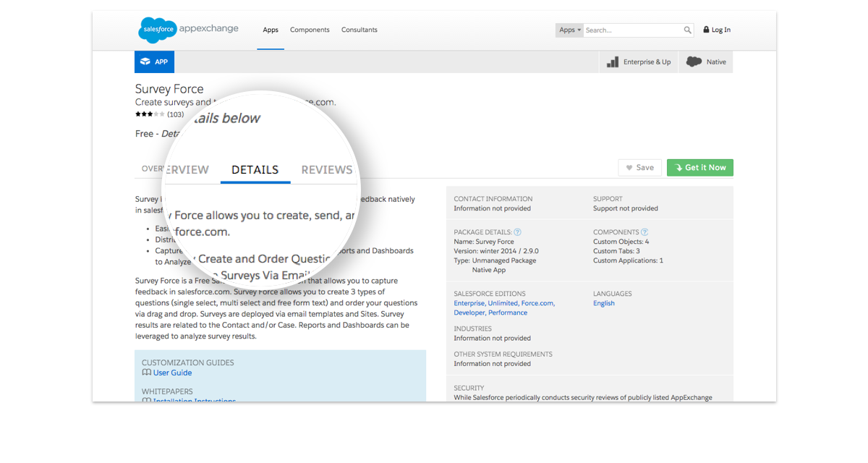Click the text "Custom Objects: 4"
This screenshot has height=463, width=868.
621,242
